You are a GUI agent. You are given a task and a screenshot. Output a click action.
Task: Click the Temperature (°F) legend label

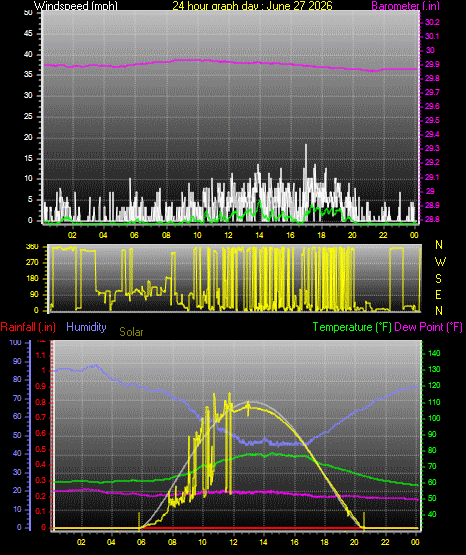click(x=352, y=327)
